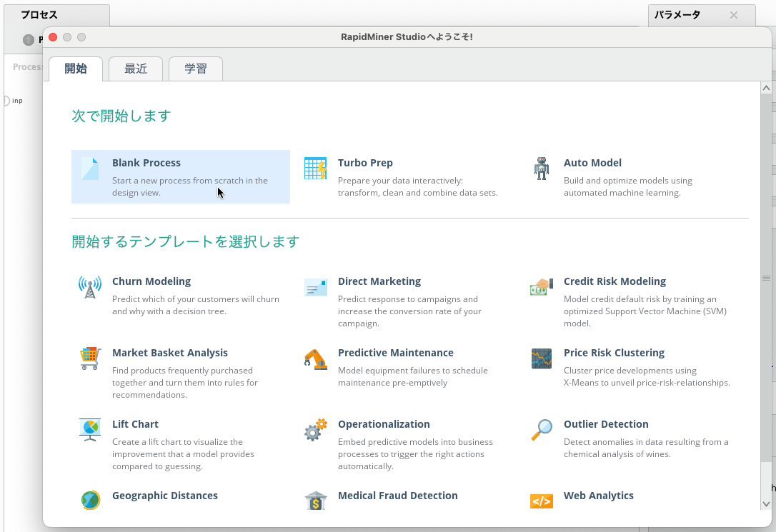Viewport: 776px width, 532px height.
Task: Click the Lift Chart presentation icon
Action: (x=90, y=430)
